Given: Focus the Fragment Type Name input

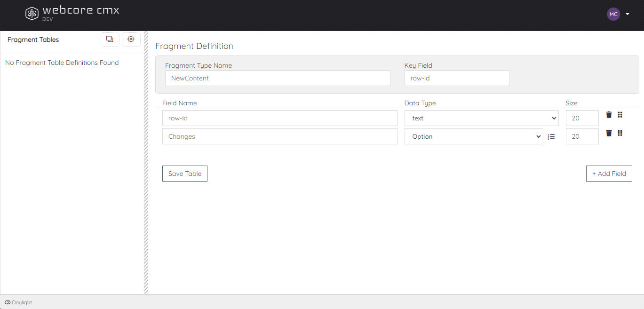Looking at the screenshot, I should [x=278, y=78].
